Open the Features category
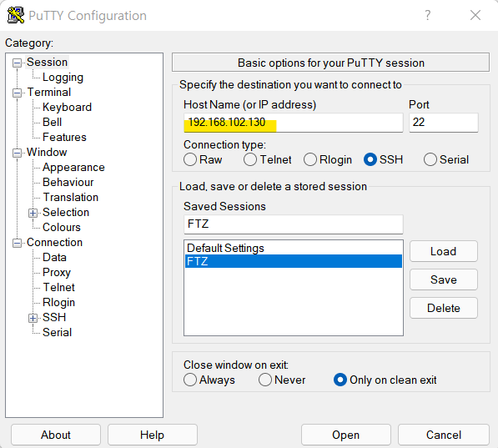 (x=64, y=138)
